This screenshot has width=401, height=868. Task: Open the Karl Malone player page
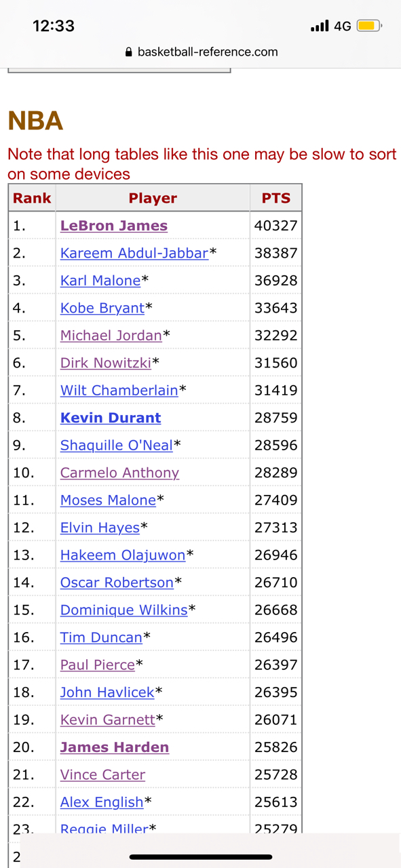click(x=100, y=281)
